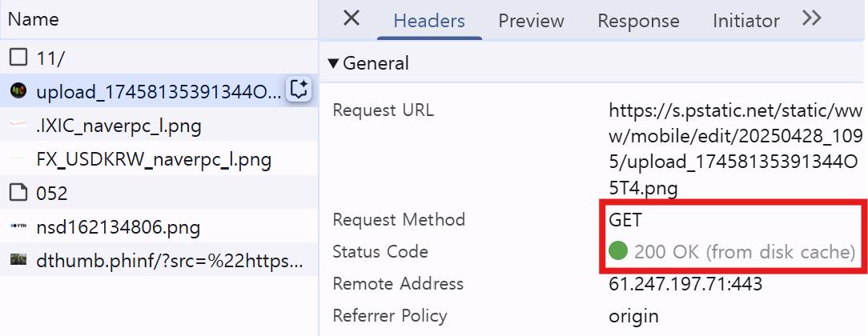Show more tabs with the double chevron
This screenshot has width=868, height=336.
click(811, 18)
